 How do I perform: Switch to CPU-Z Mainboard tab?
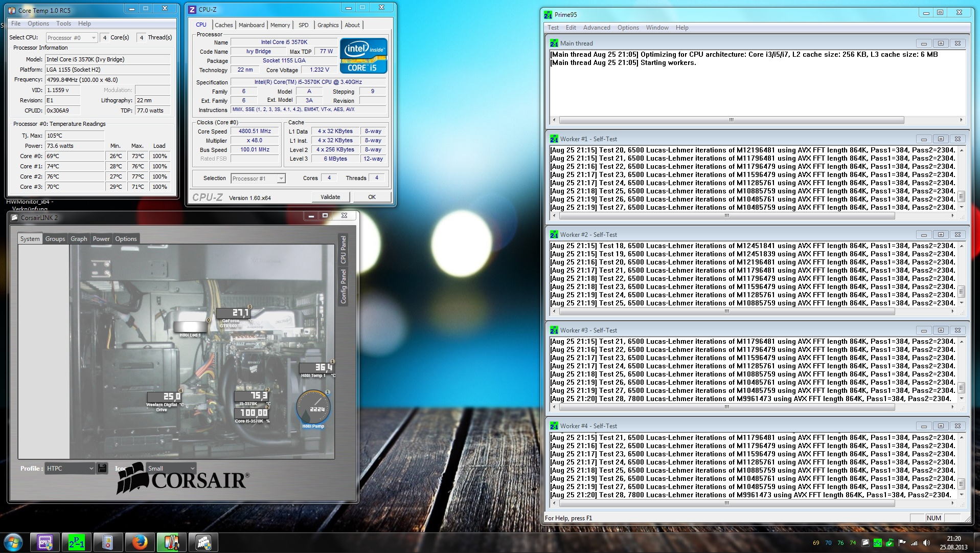click(252, 25)
